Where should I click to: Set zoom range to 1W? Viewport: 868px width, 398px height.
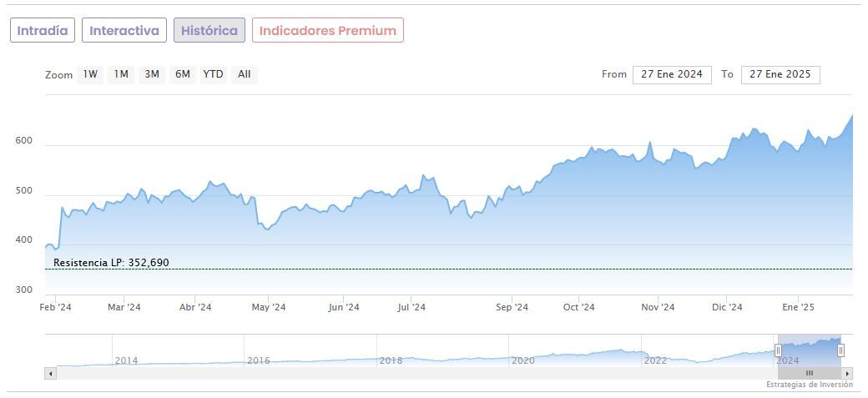point(90,74)
